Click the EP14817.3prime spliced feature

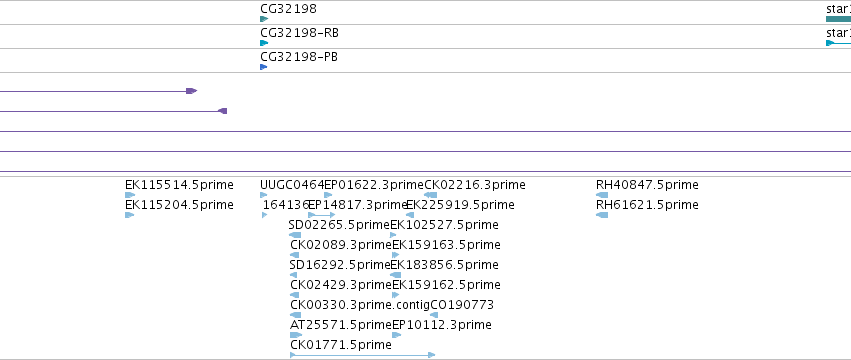[x=322, y=215]
